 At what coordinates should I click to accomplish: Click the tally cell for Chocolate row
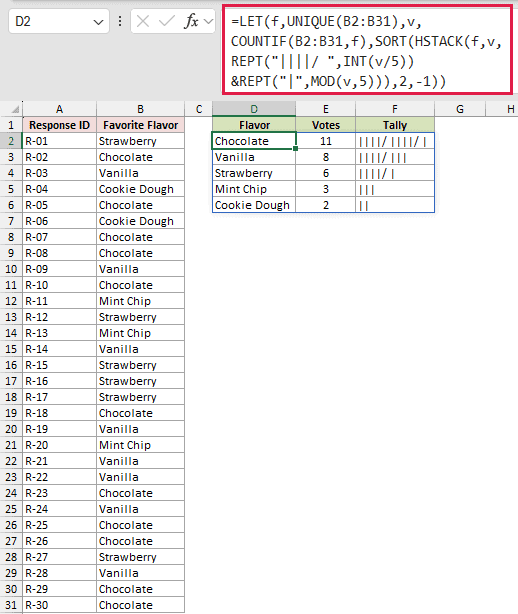click(x=395, y=141)
